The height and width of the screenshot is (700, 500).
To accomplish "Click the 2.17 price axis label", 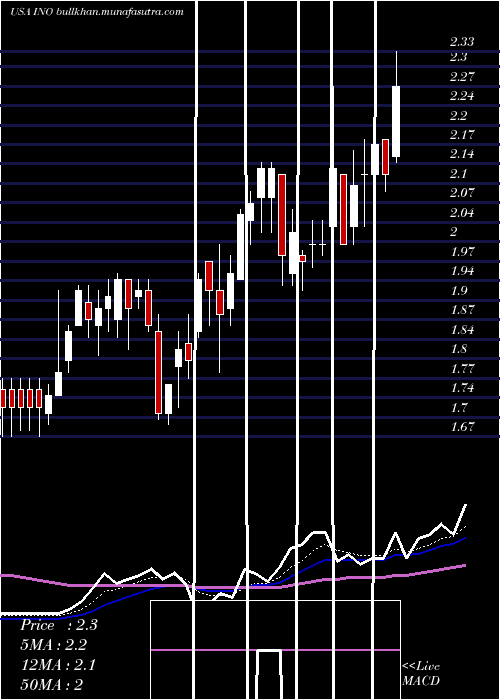I will (462, 134).
